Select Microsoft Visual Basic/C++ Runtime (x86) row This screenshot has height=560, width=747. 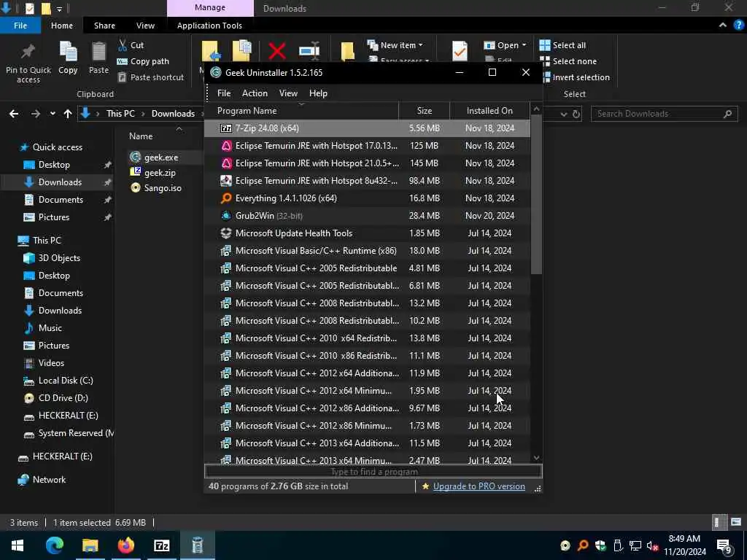point(368,251)
